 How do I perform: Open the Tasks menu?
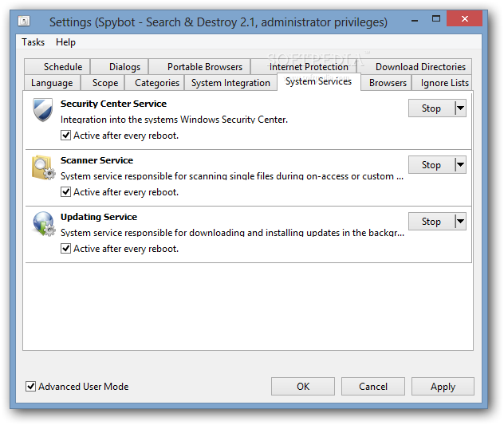[33, 42]
